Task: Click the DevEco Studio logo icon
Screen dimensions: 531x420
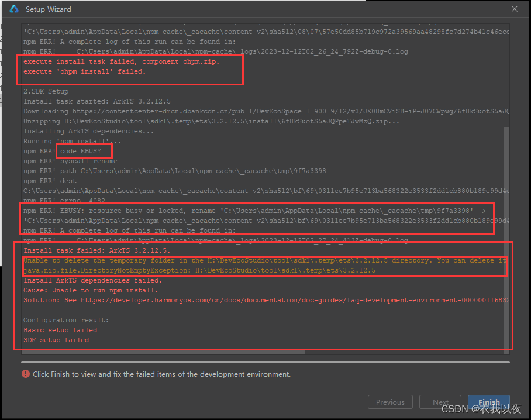Action: (14, 9)
